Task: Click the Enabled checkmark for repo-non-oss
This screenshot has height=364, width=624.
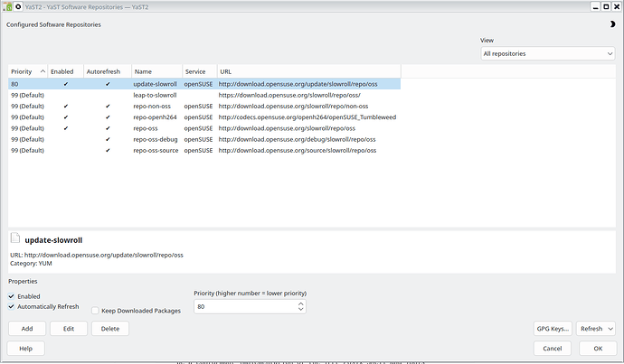Action: [x=65, y=106]
